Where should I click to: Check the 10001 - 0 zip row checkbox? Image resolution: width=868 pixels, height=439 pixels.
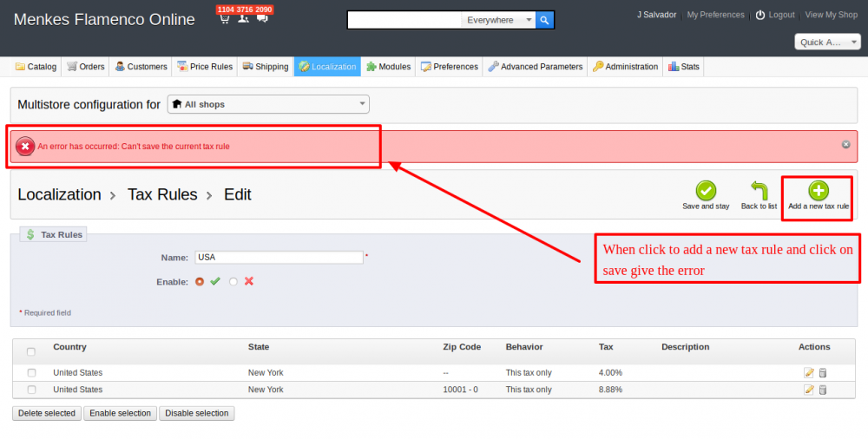[31, 390]
